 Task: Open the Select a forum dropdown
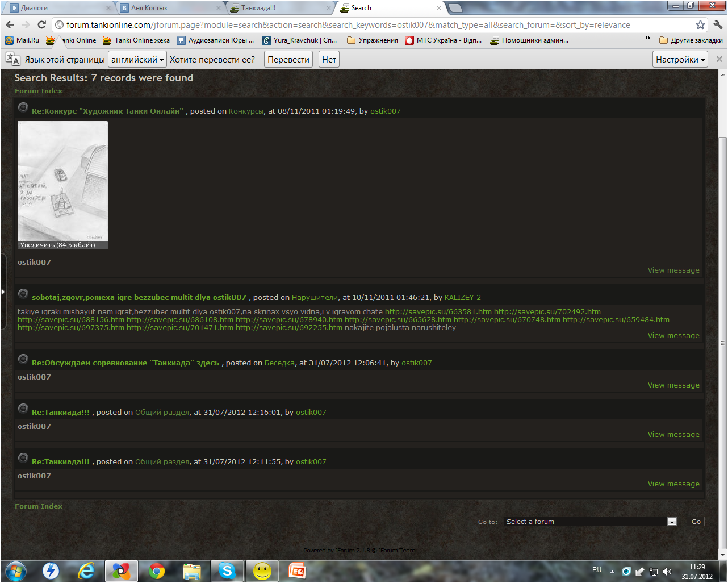pyautogui.click(x=591, y=522)
